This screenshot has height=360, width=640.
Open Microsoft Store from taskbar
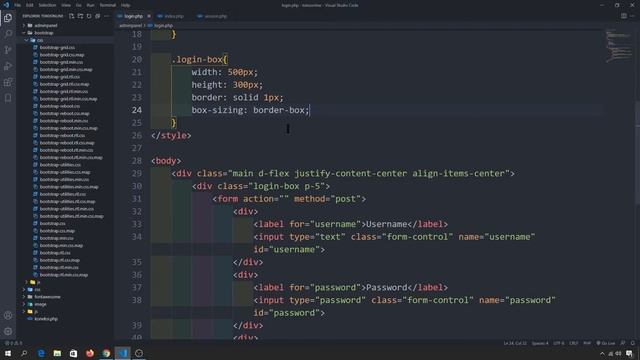point(73,353)
